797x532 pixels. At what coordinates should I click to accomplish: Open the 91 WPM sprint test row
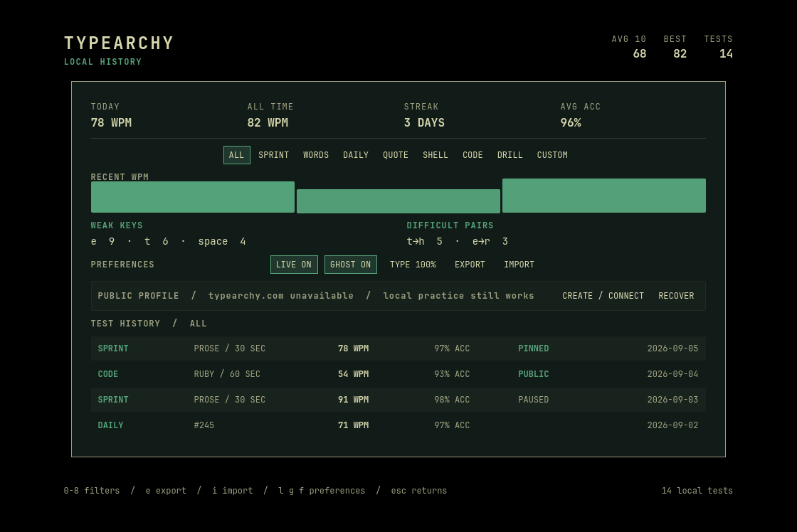(398, 400)
